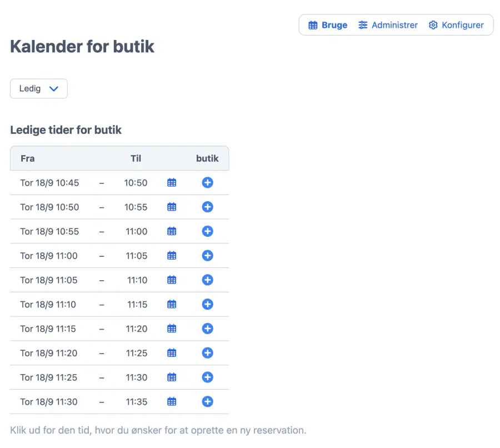The height and width of the screenshot is (448, 500).
Task: Add a reservation for Tor 18/9 10:45
Action: (x=207, y=183)
